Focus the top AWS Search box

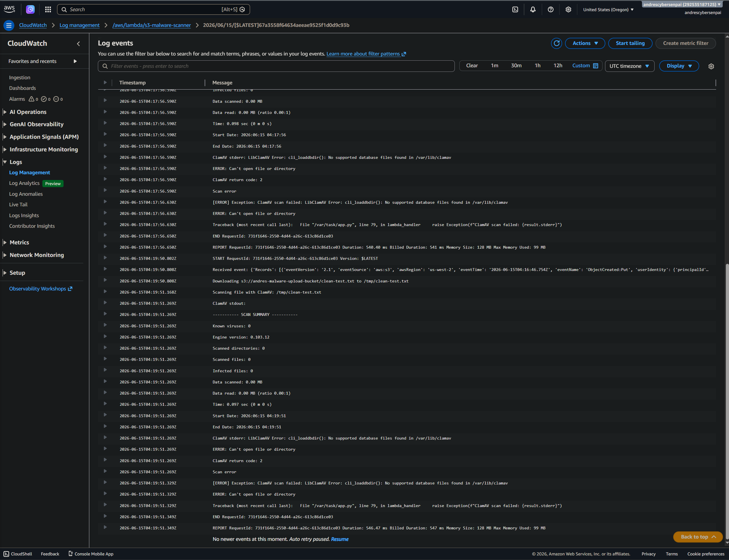pyautogui.click(x=153, y=9)
